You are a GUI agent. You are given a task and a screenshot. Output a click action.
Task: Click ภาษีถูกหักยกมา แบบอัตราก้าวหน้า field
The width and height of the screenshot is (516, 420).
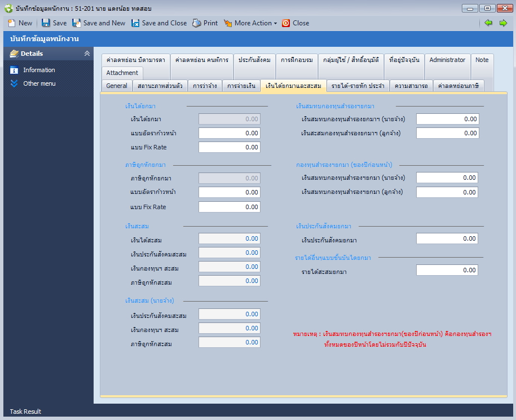(x=230, y=192)
